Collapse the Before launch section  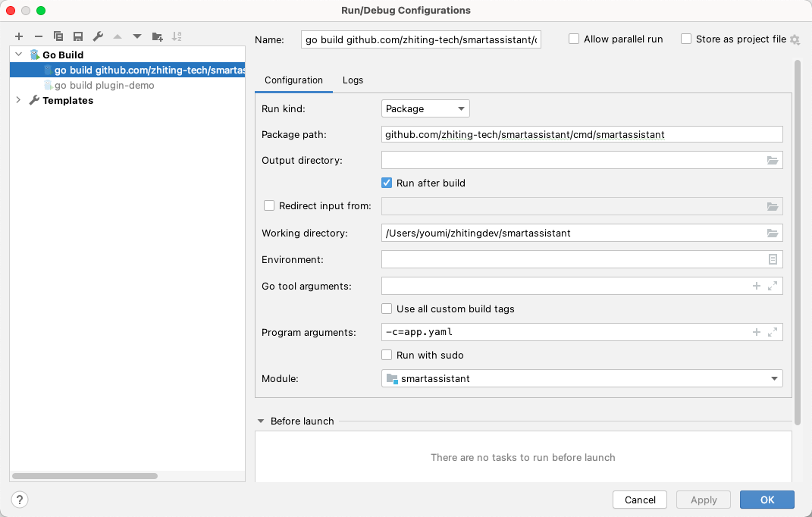point(261,421)
